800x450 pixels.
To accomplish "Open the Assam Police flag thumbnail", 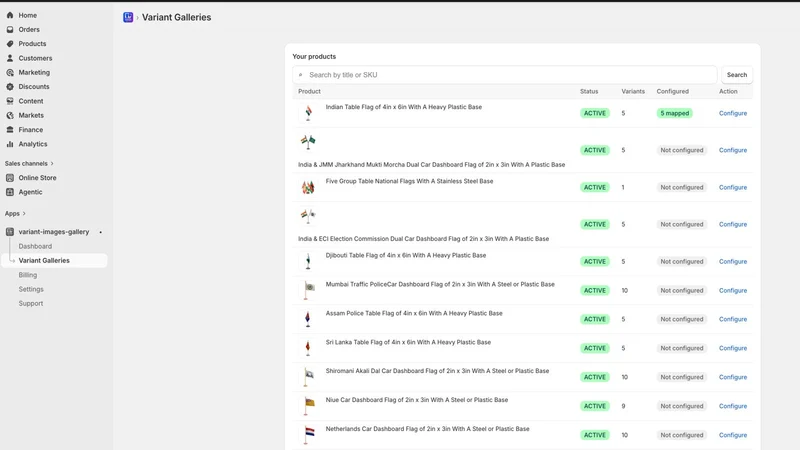I will click(x=308, y=319).
